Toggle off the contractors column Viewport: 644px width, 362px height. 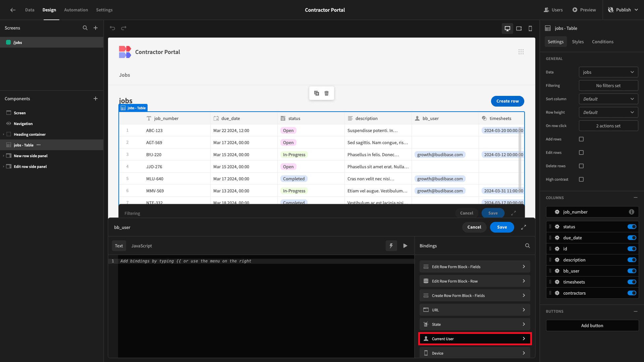pos(632,293)
